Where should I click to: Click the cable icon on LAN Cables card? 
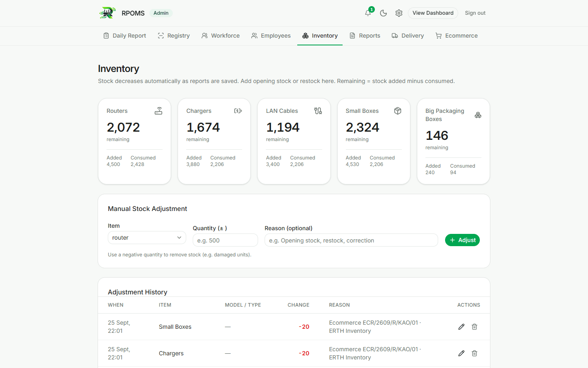click(x=318, y=111)
